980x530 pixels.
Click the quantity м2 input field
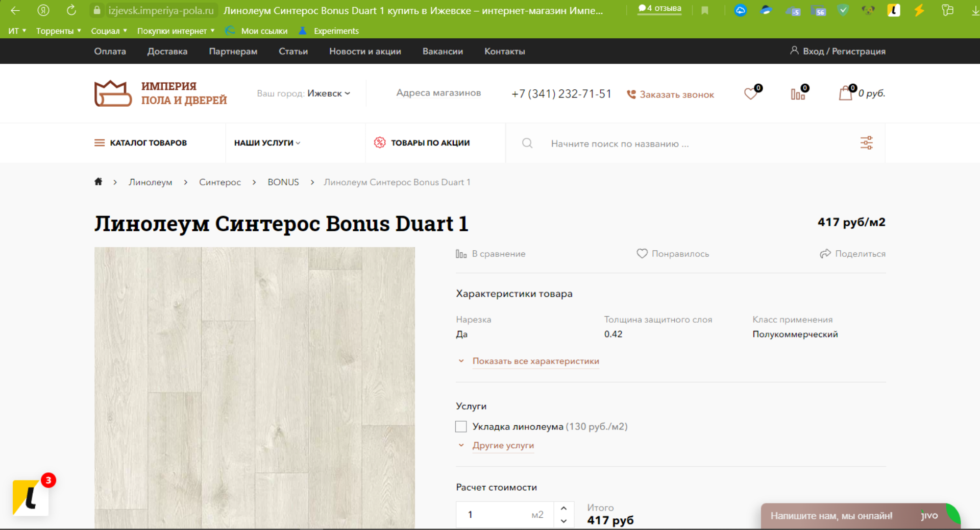(x=504, y=515)
